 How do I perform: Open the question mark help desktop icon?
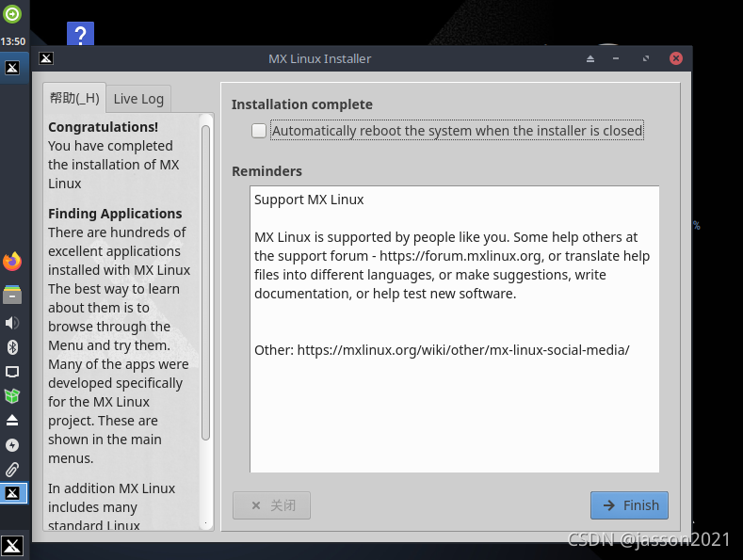point(81,34)
